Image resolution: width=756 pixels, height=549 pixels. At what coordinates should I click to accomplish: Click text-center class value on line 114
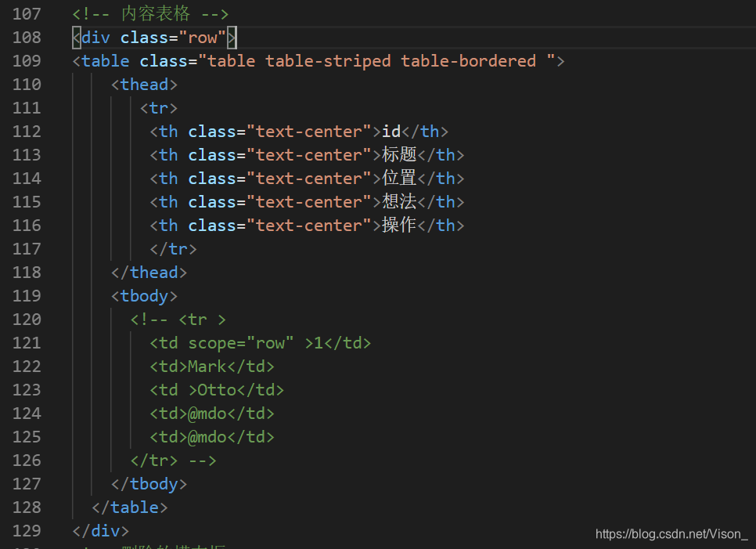308,179
